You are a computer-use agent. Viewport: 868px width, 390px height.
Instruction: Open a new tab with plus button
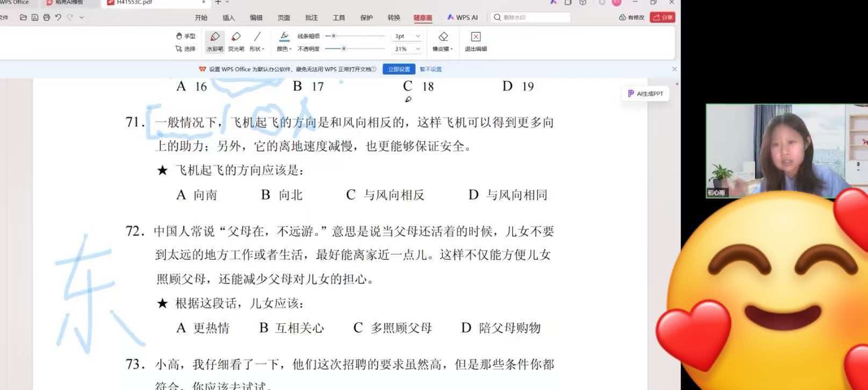(x=218, y=2)
